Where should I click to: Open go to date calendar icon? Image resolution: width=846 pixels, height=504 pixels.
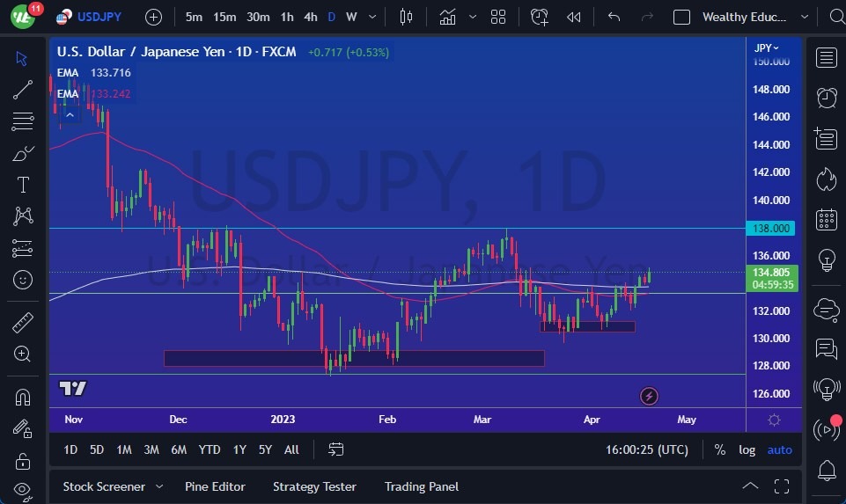tap(335, 449)
